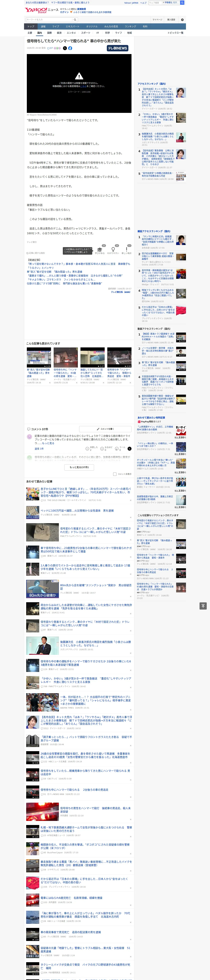Image resolution: width=210 pixels, height=980 pixels.
Task: Click the コメントを書く button
Action: coord(105,429)
